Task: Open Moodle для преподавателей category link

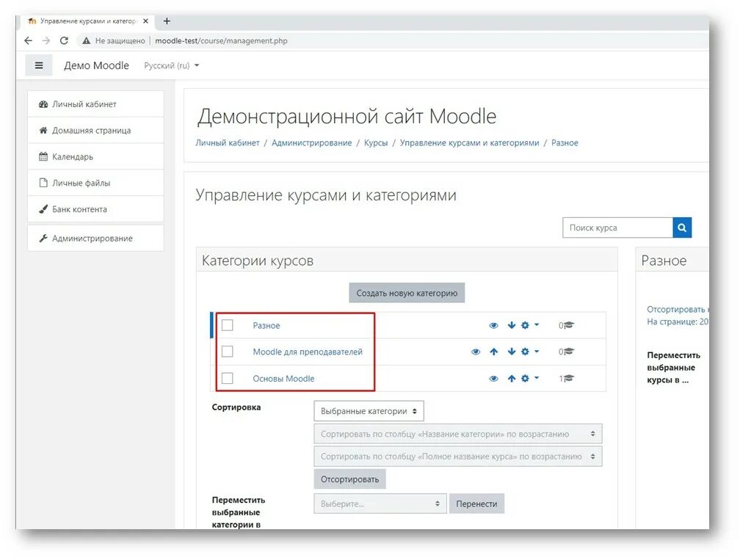Action: (308, 352)
